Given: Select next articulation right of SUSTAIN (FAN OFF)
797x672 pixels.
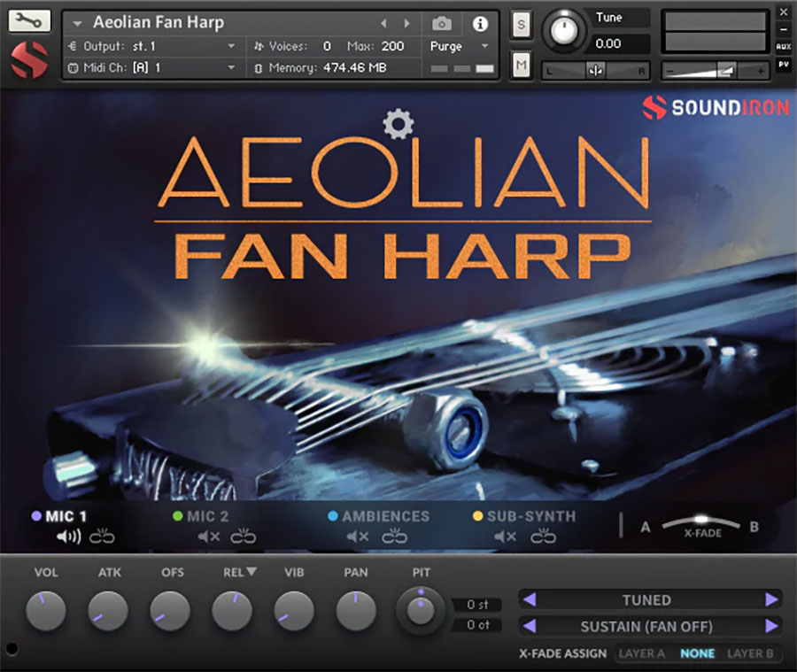Looking at the screenshot, I should point(771,626).
